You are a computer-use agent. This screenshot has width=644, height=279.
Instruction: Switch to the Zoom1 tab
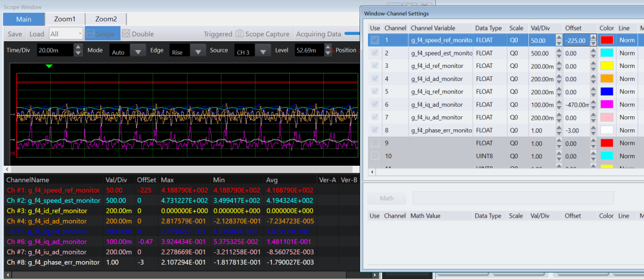[x=65, y=19]
